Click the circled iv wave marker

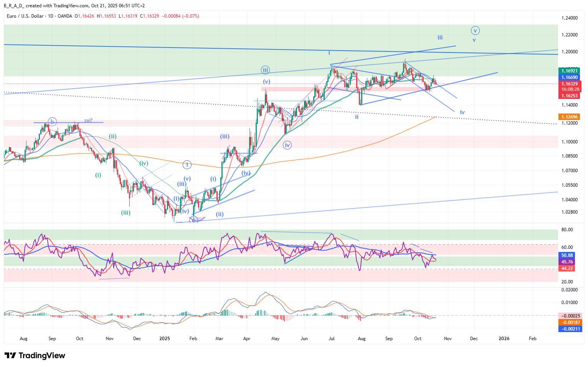coord(287,145)
